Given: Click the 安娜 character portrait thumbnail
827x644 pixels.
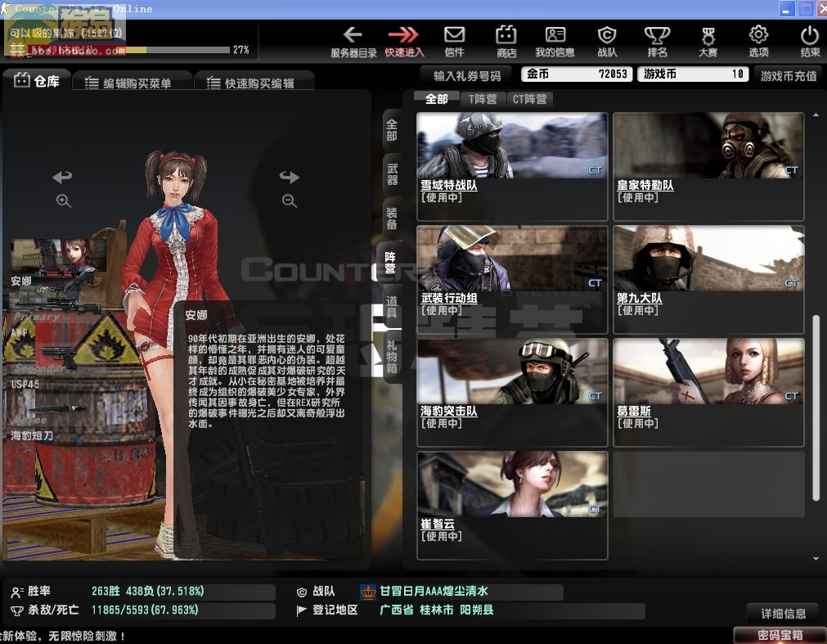Looking at the screenshot, I should (x=58, y=256).
